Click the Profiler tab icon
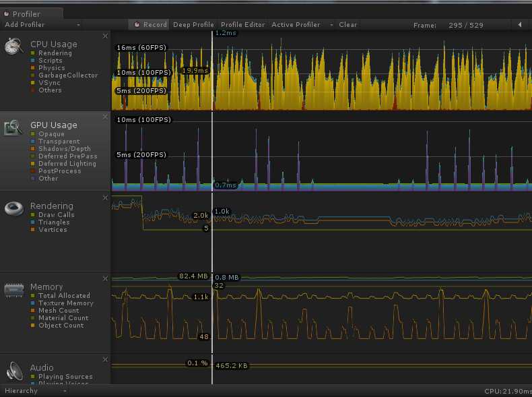 pyautogui.click(x=6, y=14)
